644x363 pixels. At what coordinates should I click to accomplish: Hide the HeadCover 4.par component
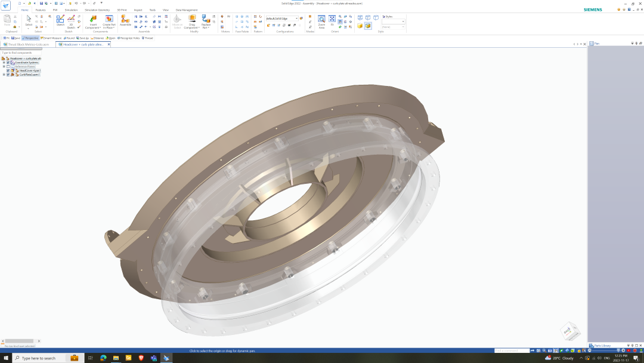(8, 70)
